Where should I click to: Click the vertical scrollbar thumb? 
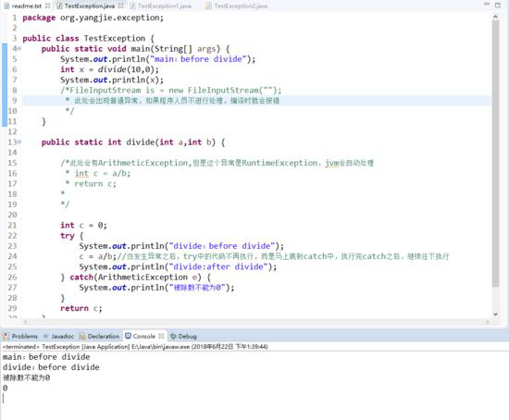coord(495,154)
